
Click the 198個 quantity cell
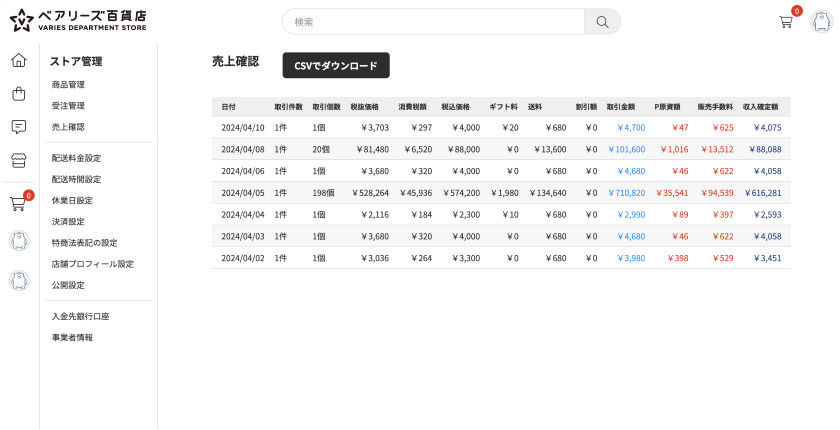tap(323, 193)
